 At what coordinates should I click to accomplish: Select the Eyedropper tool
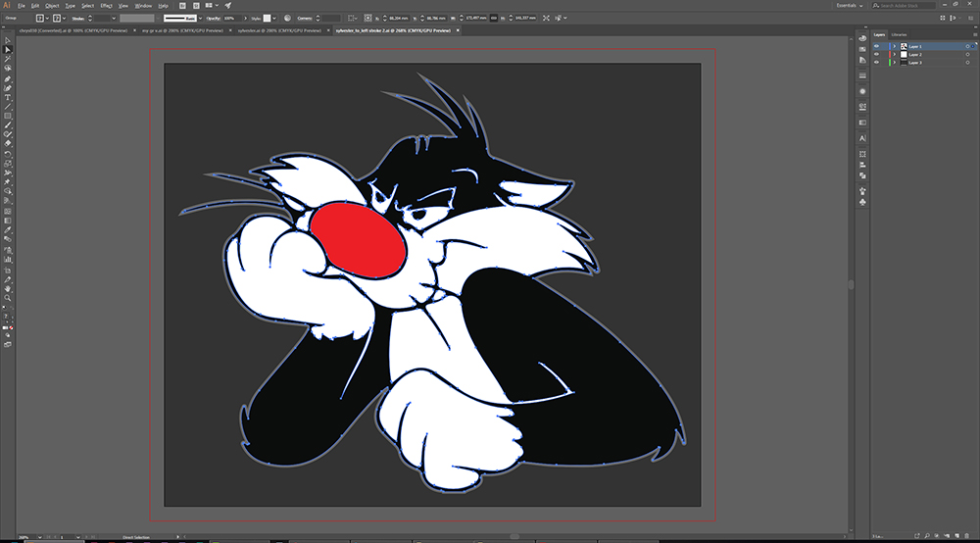click(8, 230)
